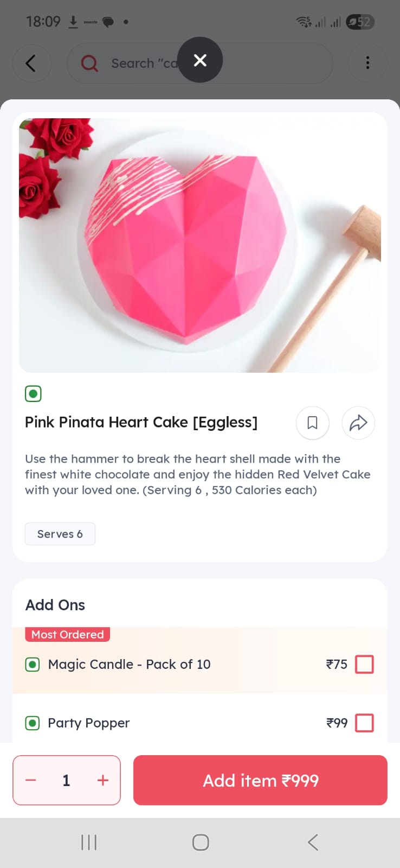Open the three-dot overflow menu
The image size is (400, 868).
click(x=367, y=63)
